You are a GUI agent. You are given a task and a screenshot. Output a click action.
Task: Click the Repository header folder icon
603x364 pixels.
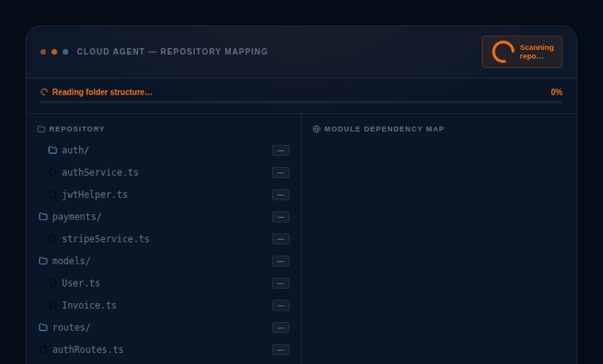pos(41,129)
